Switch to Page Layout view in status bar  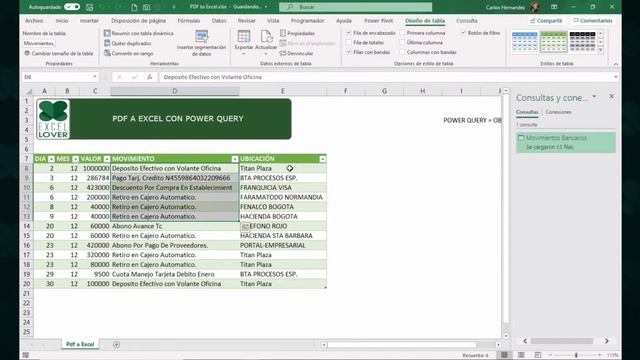tap(521, 355)
